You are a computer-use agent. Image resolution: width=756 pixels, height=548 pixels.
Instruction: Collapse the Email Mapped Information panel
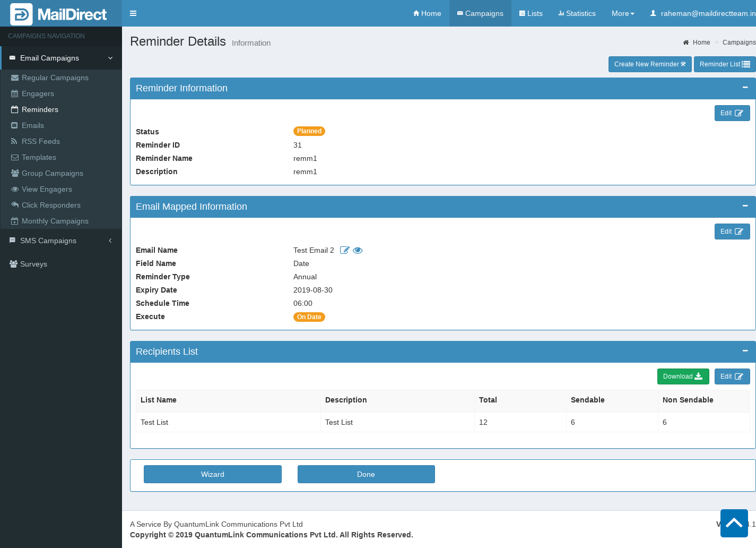click(745, 206)
